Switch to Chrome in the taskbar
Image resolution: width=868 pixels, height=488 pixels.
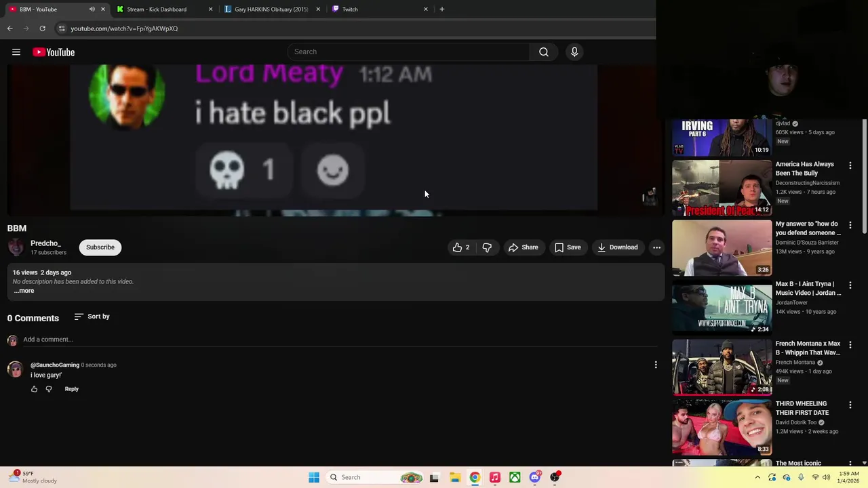tap(475, 477)
